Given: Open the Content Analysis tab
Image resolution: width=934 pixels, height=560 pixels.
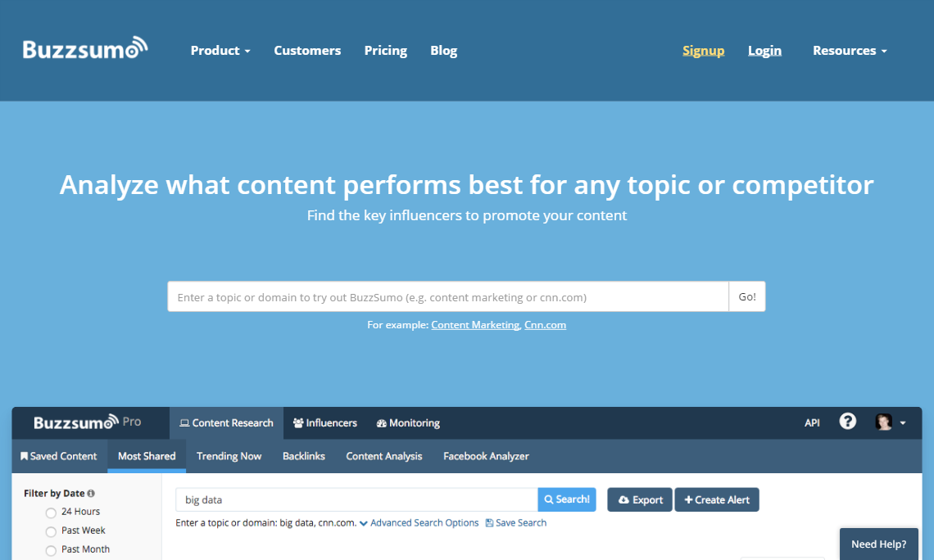Looking at the screenshot, I should point(383,455).
